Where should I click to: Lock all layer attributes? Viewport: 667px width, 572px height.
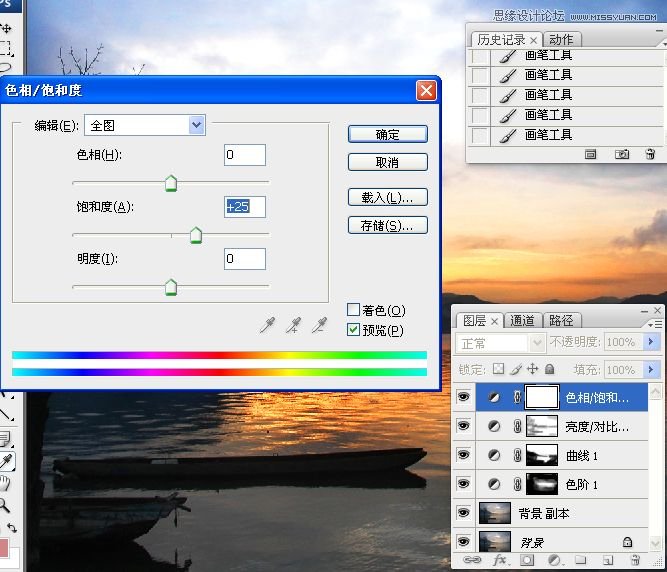click(x=550, y=369)
